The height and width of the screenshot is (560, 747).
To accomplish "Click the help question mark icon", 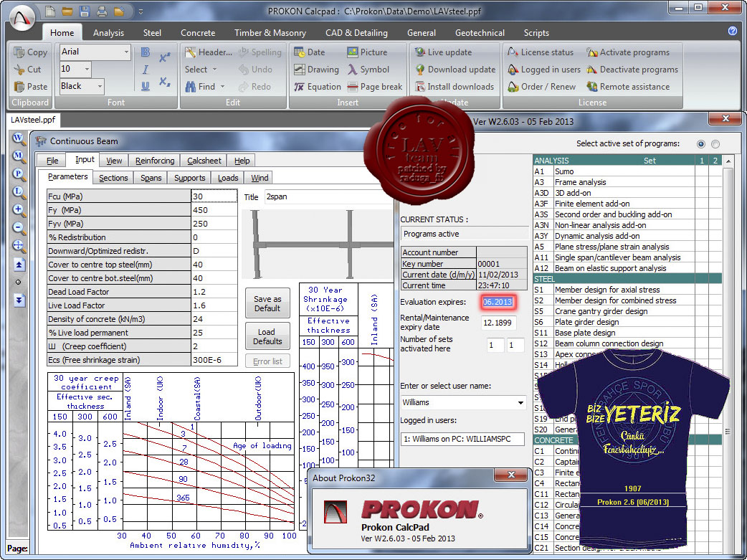I will [x=733, y=31].
